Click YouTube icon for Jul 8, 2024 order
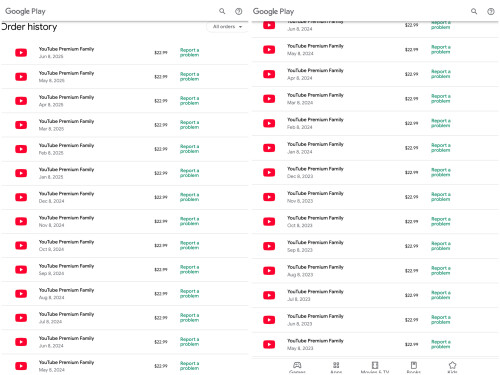500x375 pixels. pos(21,318)
